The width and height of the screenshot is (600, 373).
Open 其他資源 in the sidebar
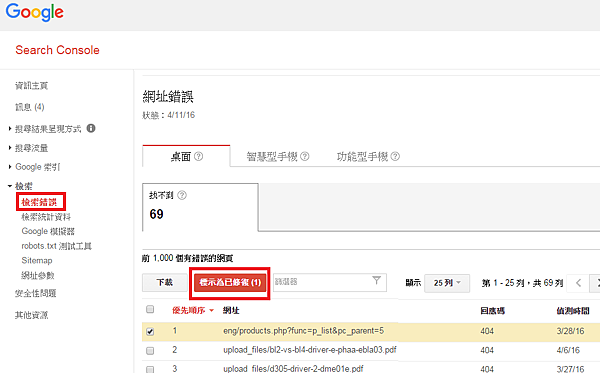31,315
